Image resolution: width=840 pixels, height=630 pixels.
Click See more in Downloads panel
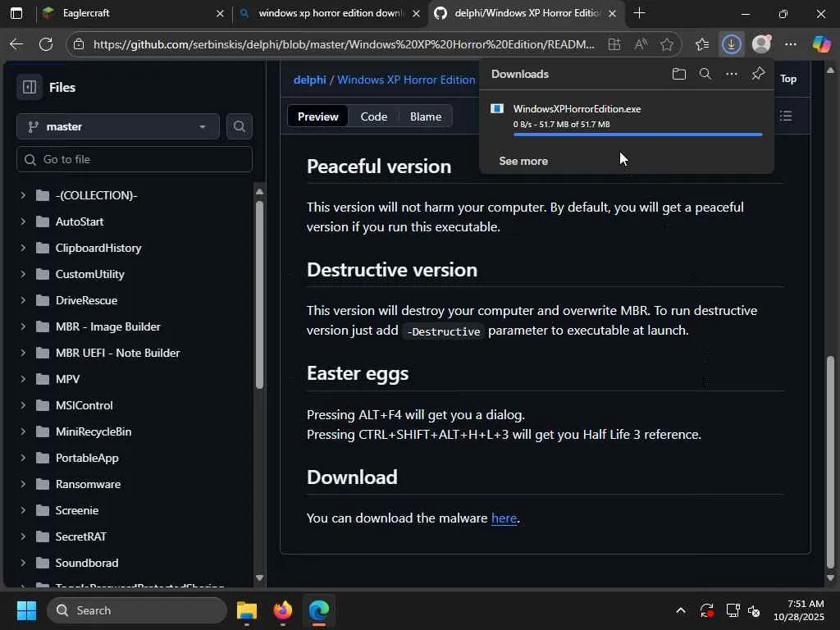click(x=523, y=161)
